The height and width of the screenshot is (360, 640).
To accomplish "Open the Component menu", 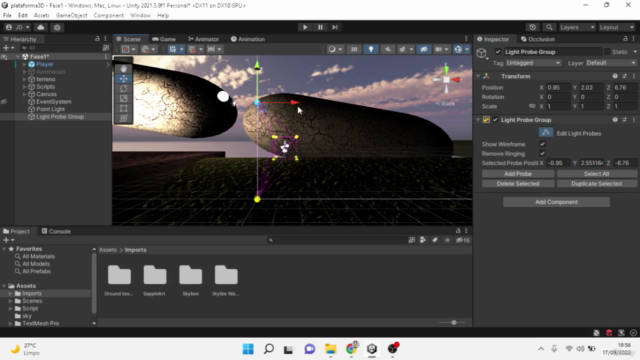I will coord(109,16).
